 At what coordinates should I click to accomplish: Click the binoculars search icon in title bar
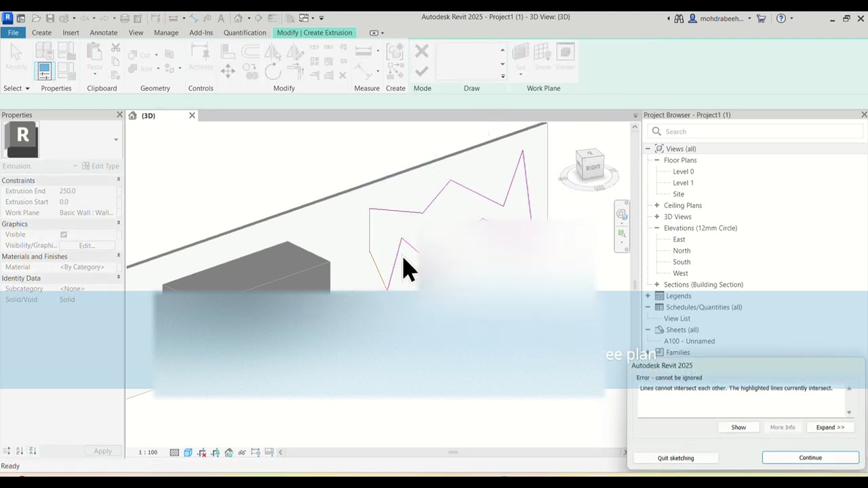(x=679, y=18)
